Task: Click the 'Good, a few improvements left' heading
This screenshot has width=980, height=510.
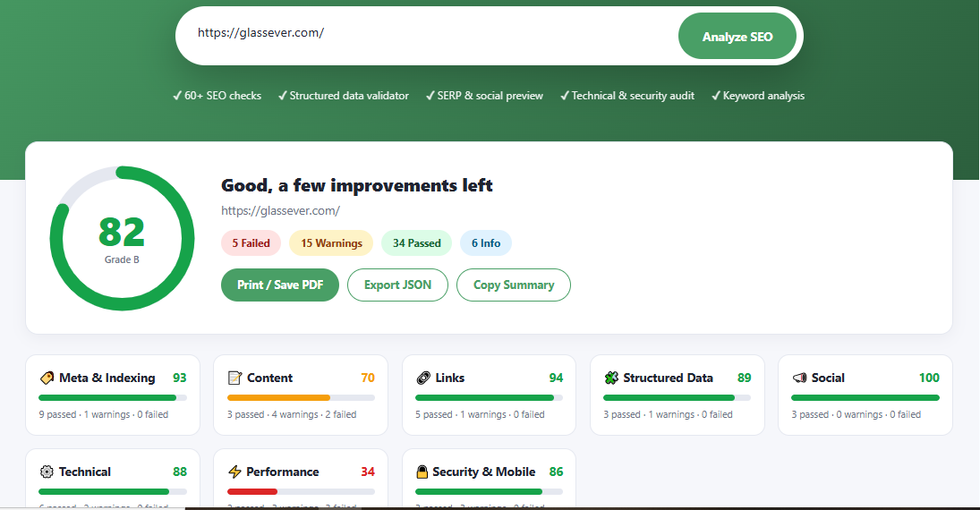Action: pos(357,185)
